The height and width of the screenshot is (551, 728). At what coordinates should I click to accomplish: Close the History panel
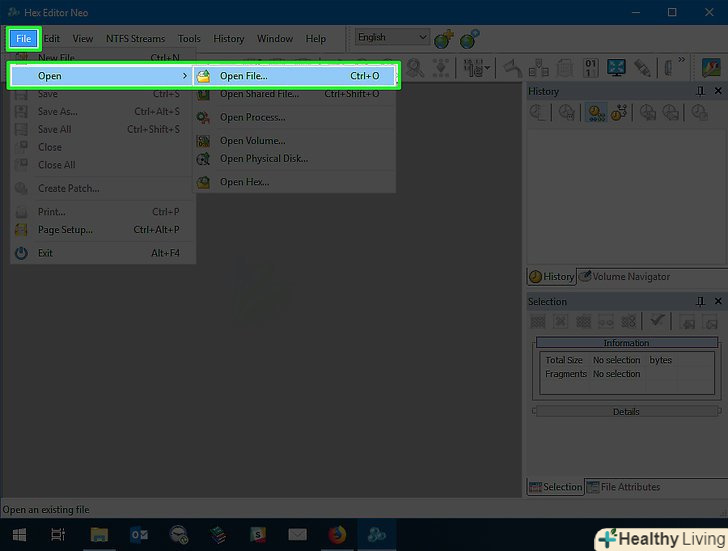tap(718, 91)
